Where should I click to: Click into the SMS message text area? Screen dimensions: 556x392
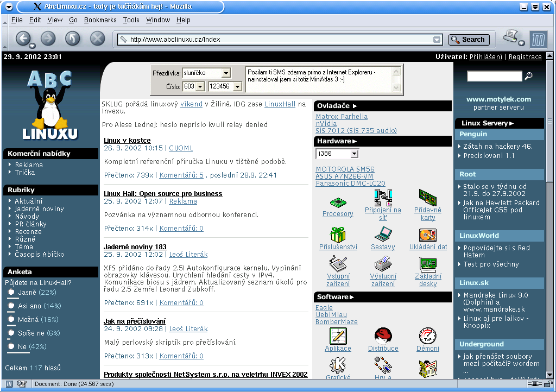point(319,79)
